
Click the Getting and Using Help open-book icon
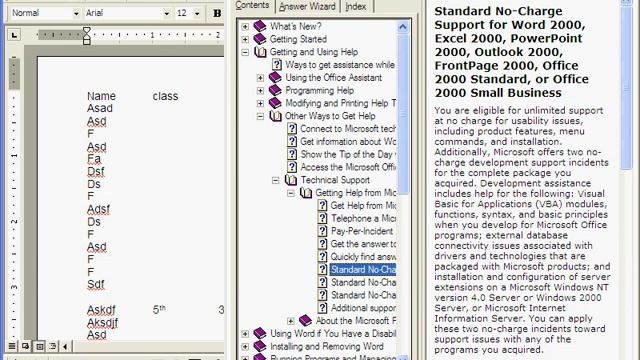[260, 52]
